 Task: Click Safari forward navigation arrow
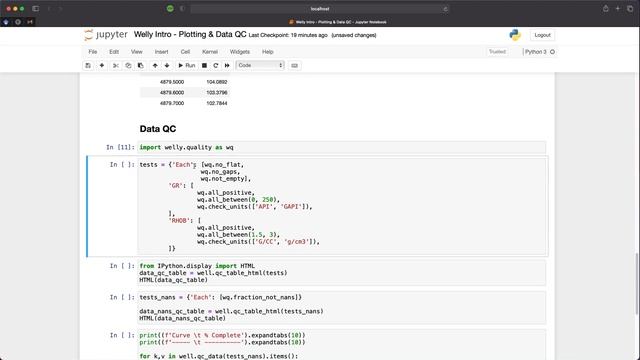pos(60,9)
